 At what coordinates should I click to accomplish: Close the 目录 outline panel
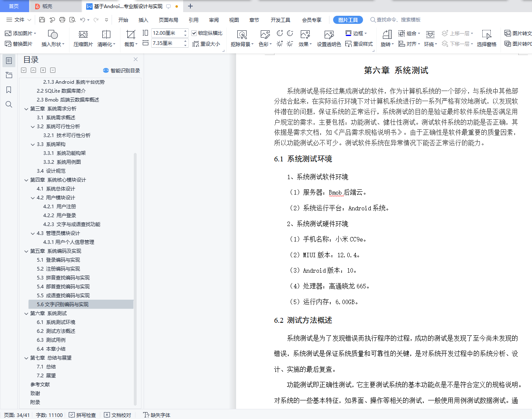point(136,59)
